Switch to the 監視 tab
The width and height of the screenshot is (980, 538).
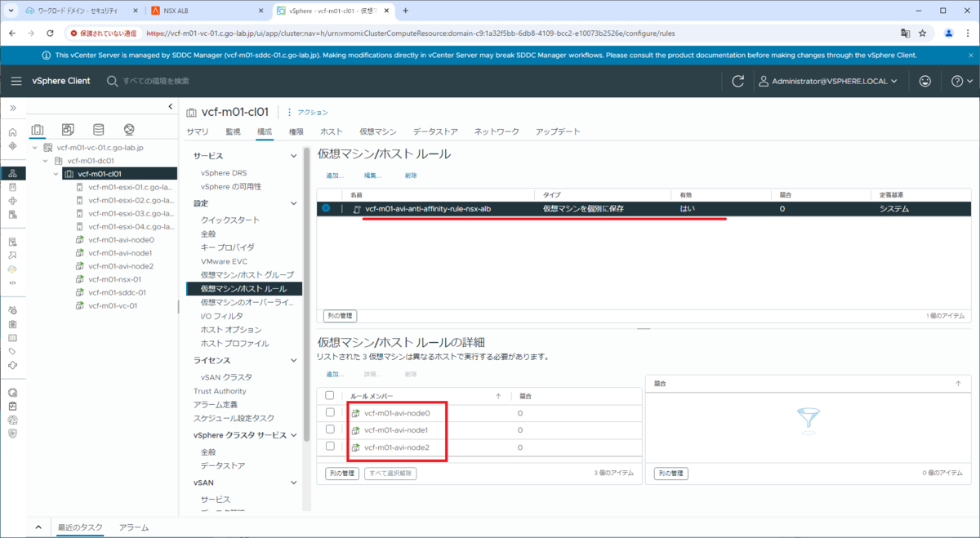(233, 131)
